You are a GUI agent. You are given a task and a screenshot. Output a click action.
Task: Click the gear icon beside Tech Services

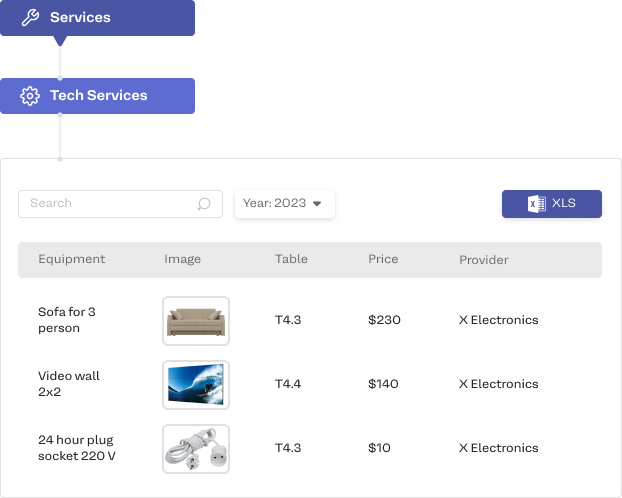tap(30, 96)
